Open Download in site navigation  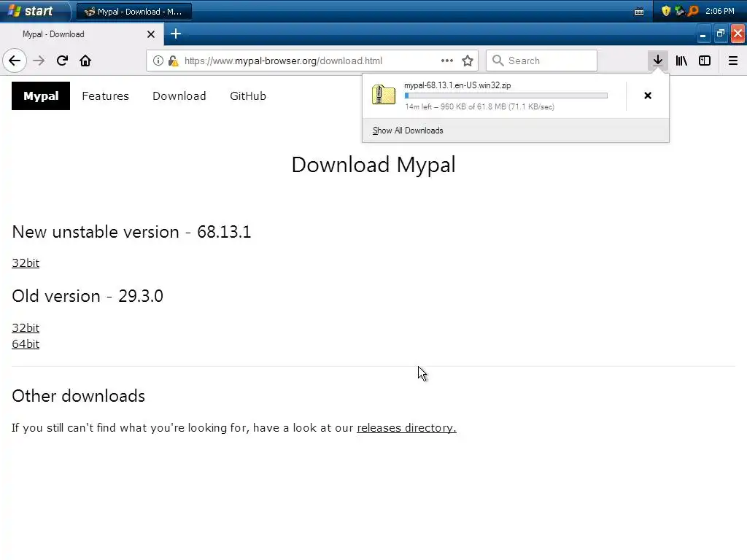(179, 96)
